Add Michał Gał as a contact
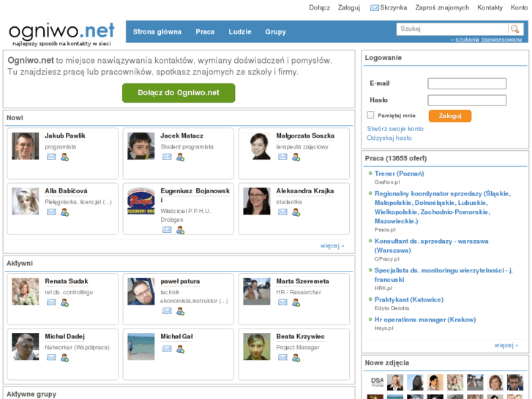532x399 pixels. (180, 349)
